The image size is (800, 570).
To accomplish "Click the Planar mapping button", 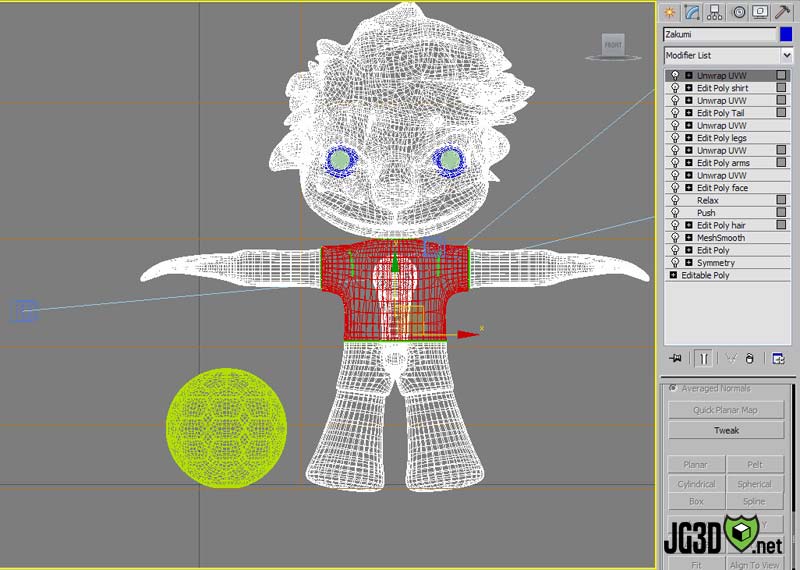I will (696, 464).
